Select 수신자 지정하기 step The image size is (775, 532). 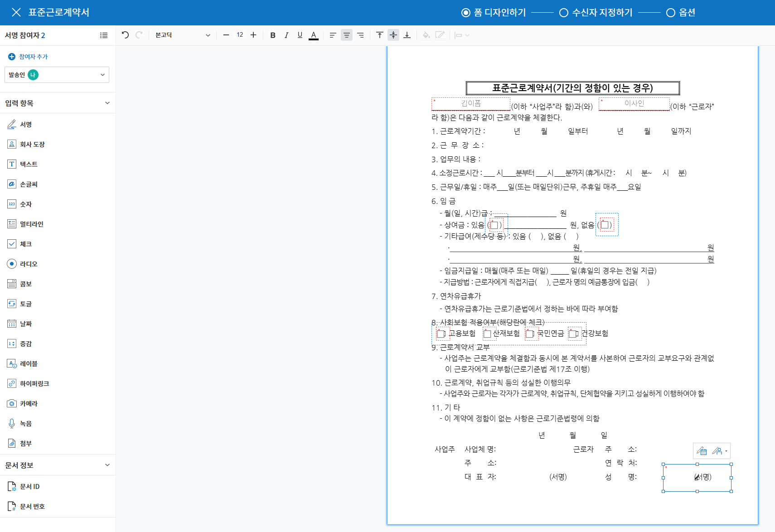pyautogui.click(x=596, y=12)
